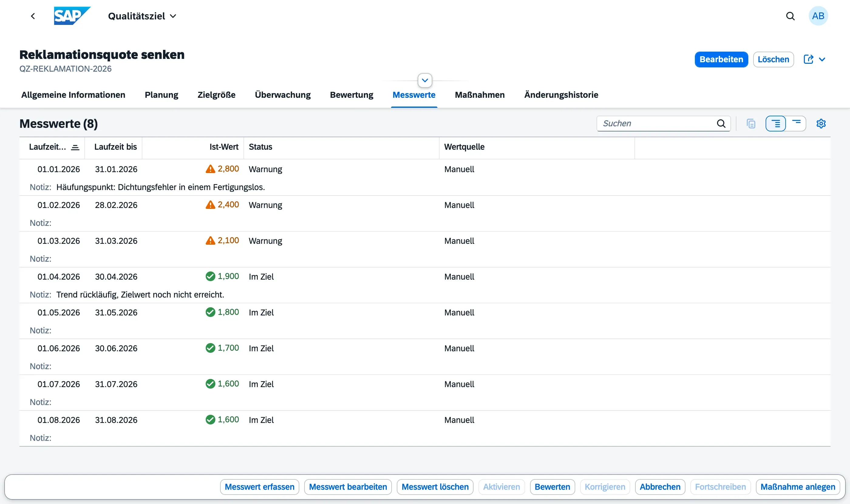Open table settings gear icon

821,123
